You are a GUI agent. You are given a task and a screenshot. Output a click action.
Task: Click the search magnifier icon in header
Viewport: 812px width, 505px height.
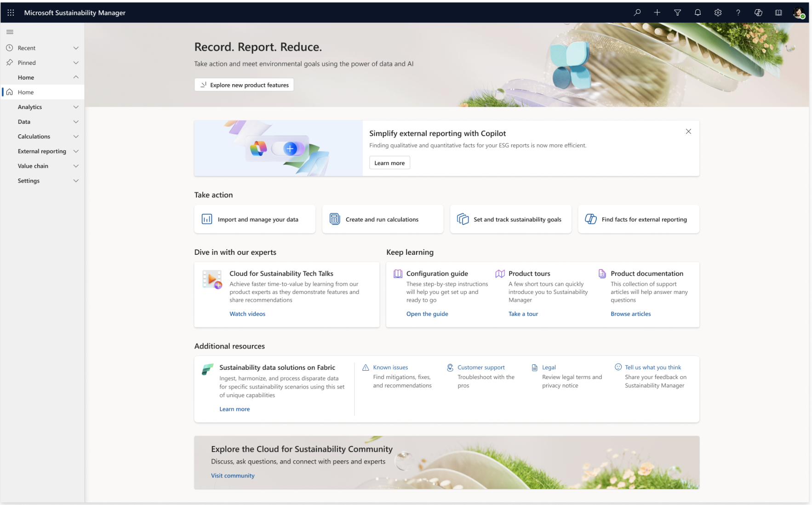point(637,12)
